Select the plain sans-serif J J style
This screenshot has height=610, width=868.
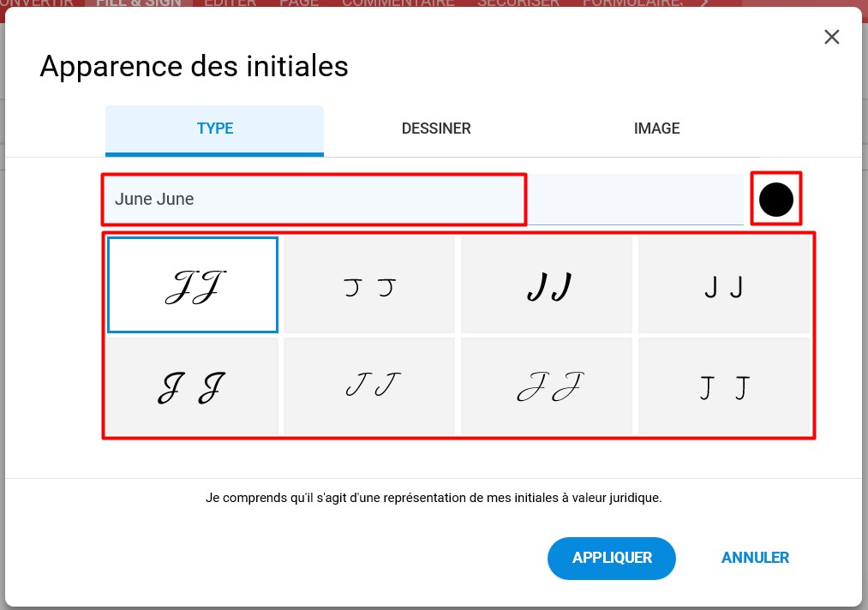724,285
